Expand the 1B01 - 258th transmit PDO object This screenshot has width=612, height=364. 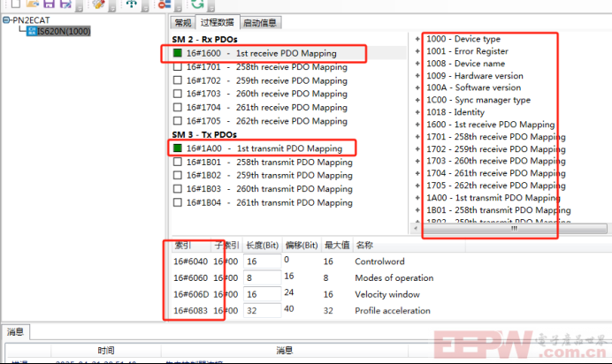pyautogui.click(x=417, y=209)
